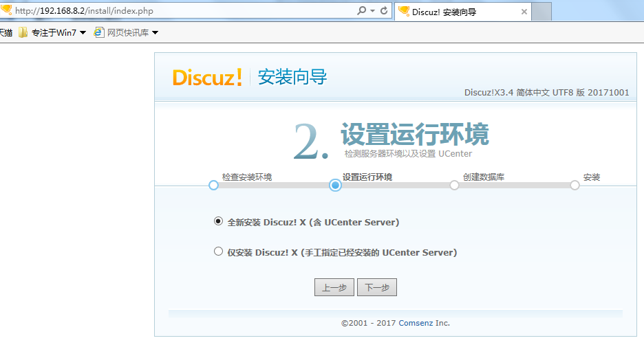This screenshot has height=347, width=644.
Task: Click the 网页快讯库 favorites item
Action: pyautogui.click(x=126, y=32)
